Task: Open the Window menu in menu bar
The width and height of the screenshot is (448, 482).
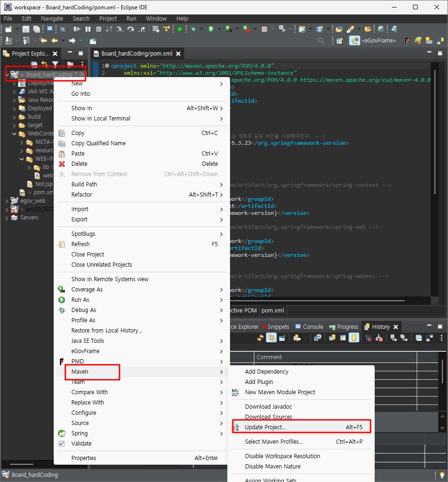Action: click(x=156, y=18)
